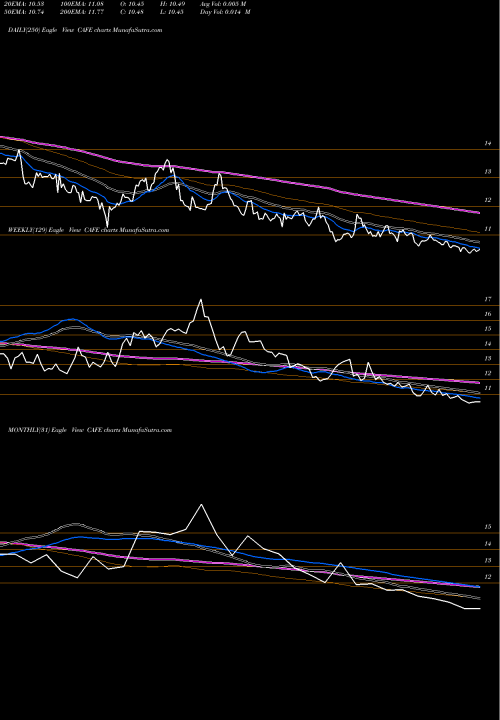The width and height of the screenshot is (500, 720).
Task: Click the 11 price label on daily chart
Action: click(x=488, y=229)
